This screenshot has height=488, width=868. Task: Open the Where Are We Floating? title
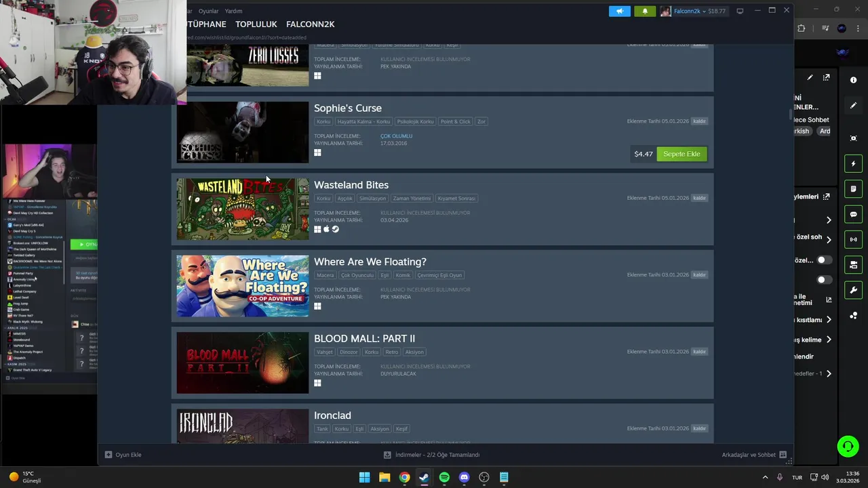370,262
